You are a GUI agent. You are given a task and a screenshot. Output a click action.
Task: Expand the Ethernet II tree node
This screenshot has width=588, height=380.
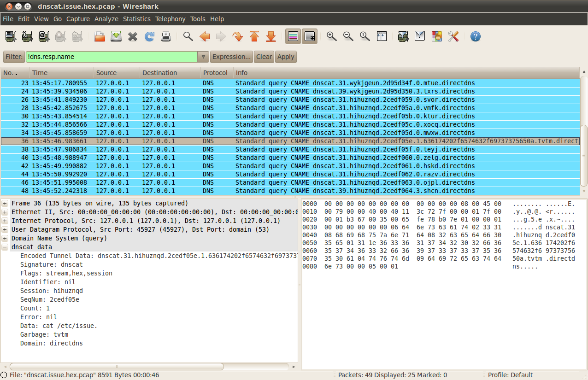(5, 212)
